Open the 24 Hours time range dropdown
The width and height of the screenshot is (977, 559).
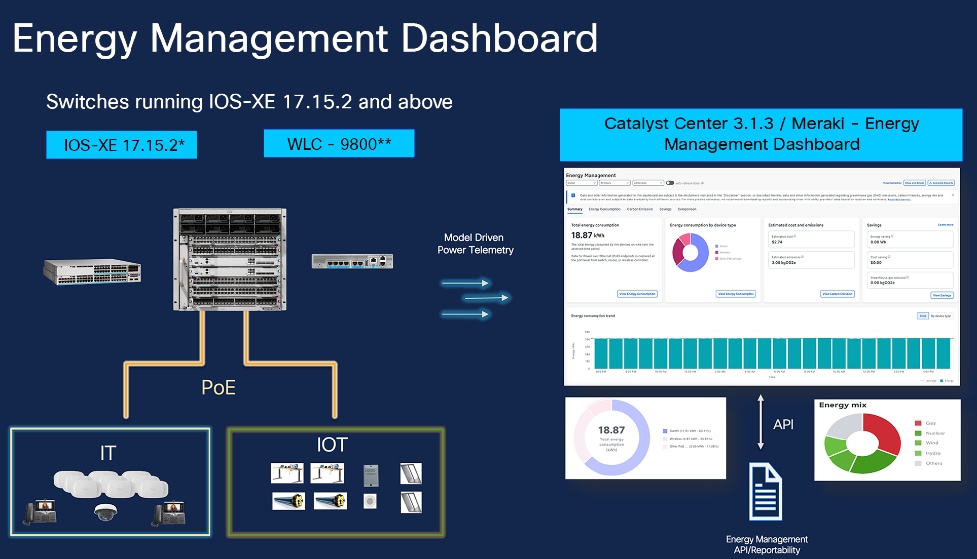point(615,183)
